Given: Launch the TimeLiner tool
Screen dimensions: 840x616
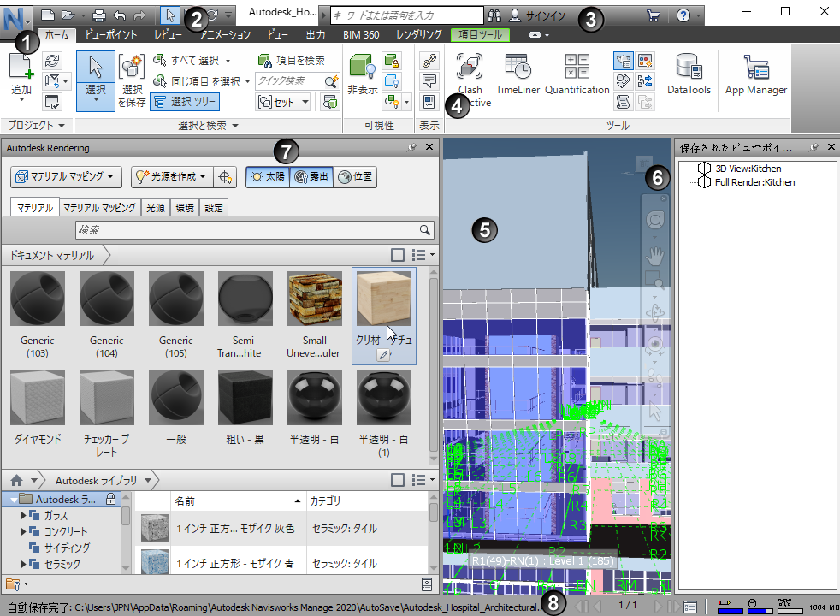Looking at the screenshot, I should tap(518, 74).
